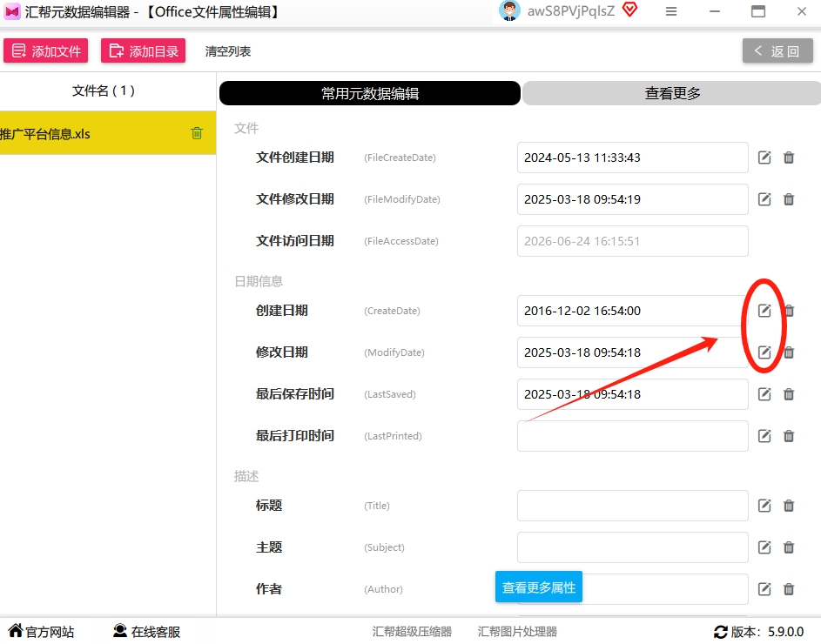Click 清空列表 to clear files
821x644 pixels.
[228, 51]
